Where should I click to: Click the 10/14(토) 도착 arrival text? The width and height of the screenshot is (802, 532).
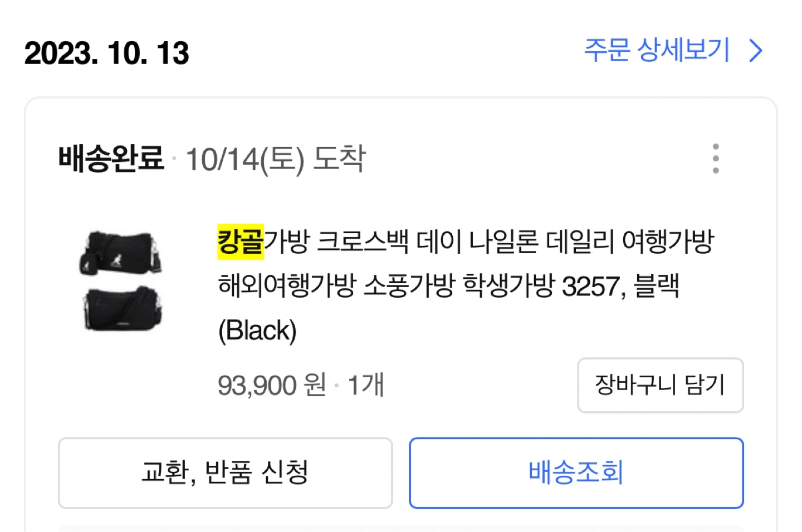[x=276, y=159]
